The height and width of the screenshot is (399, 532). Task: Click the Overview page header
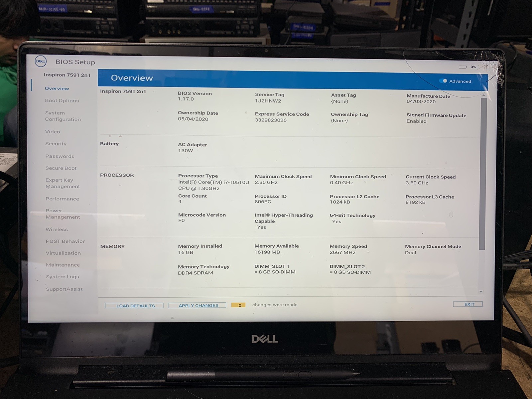coord(132,78)
